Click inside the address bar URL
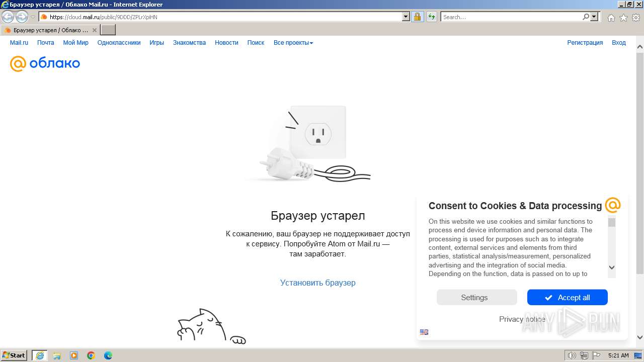Screen dimensions: 644x362 103,17
